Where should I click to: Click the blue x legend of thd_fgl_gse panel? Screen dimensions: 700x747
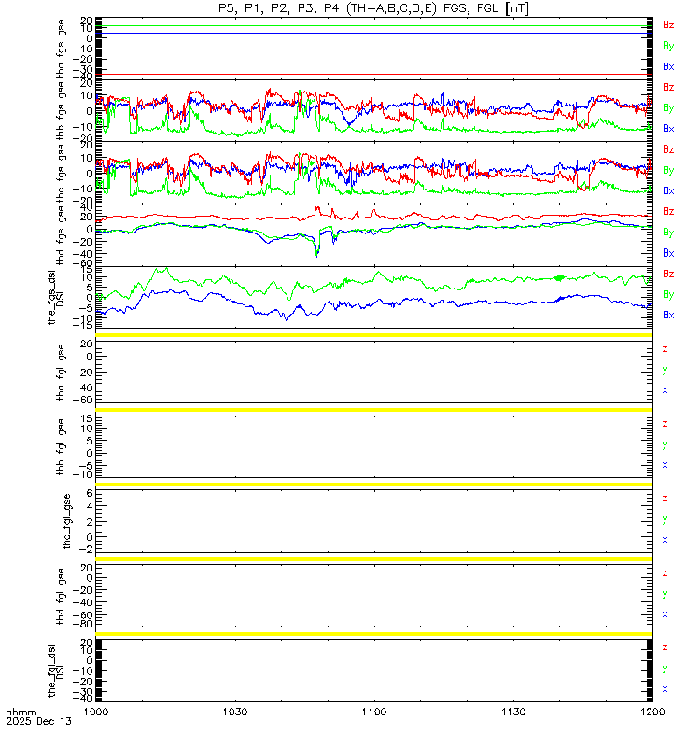pyautogui.click(x=665, y=614)
